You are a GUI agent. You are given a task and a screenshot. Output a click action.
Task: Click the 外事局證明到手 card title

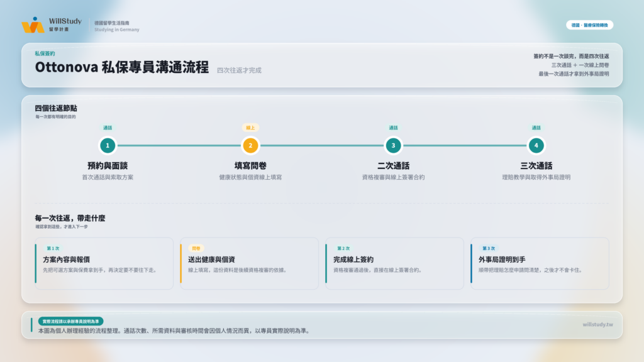502,260
